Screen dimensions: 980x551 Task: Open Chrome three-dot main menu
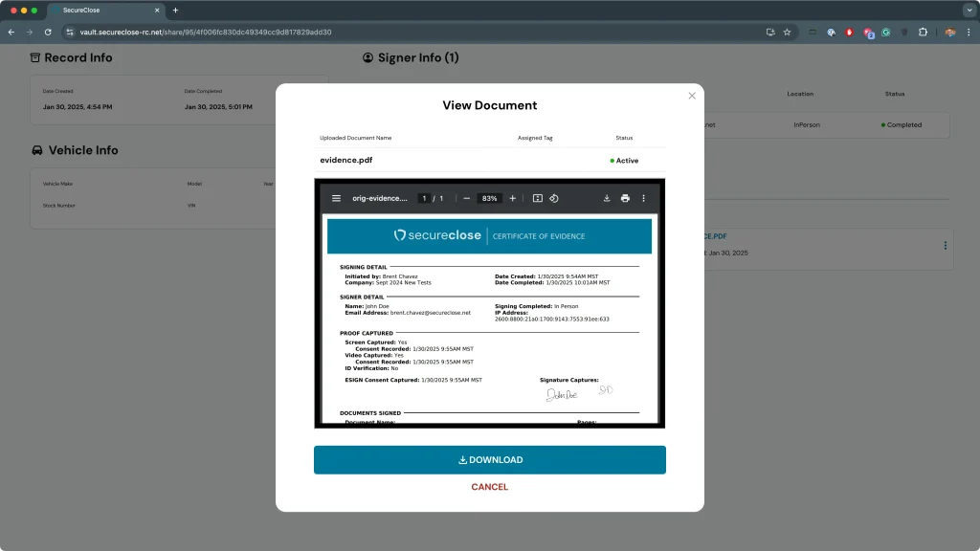(968, 32)
